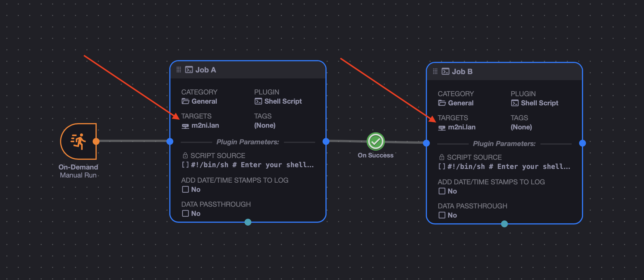The image size is (644, 280).
Task: Click Job A Shell Script plugin icon
Action: point(258,101)
